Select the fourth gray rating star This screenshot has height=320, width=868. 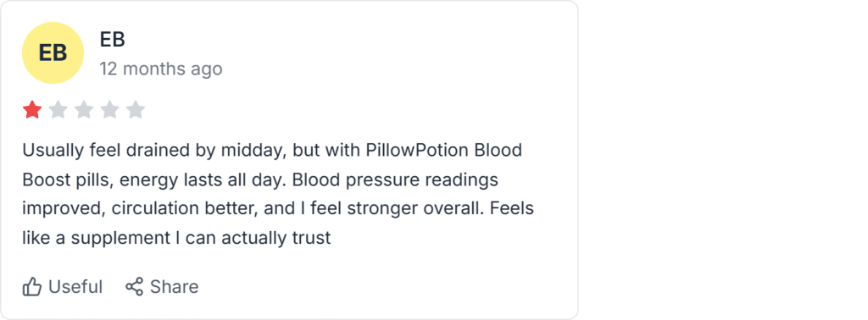click(109, 110)
